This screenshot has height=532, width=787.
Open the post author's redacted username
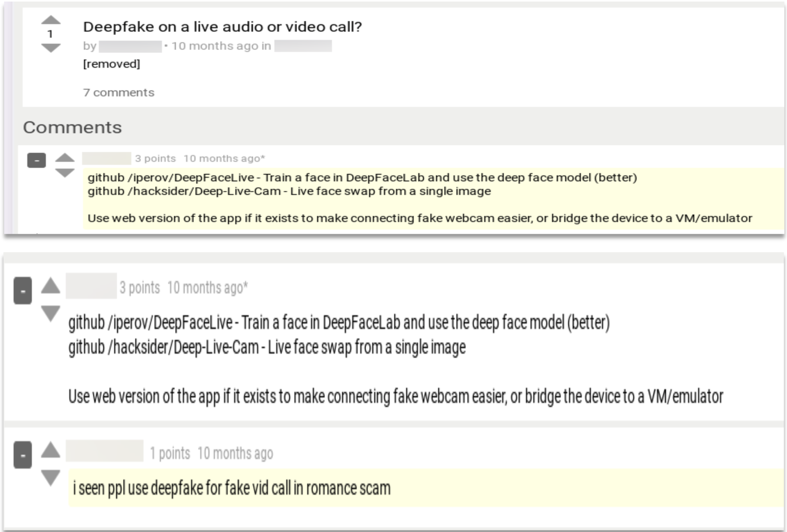click(x=130, y=46)
